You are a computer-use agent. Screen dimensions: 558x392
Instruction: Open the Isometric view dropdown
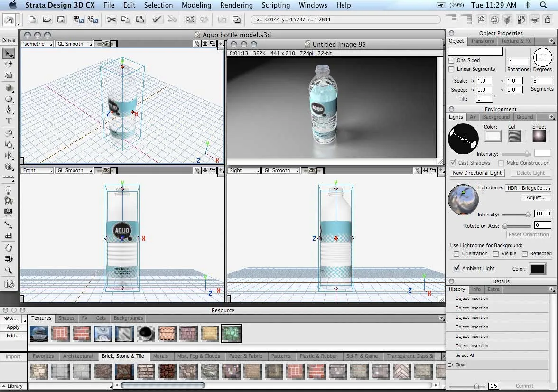click(x=37, y=44)
